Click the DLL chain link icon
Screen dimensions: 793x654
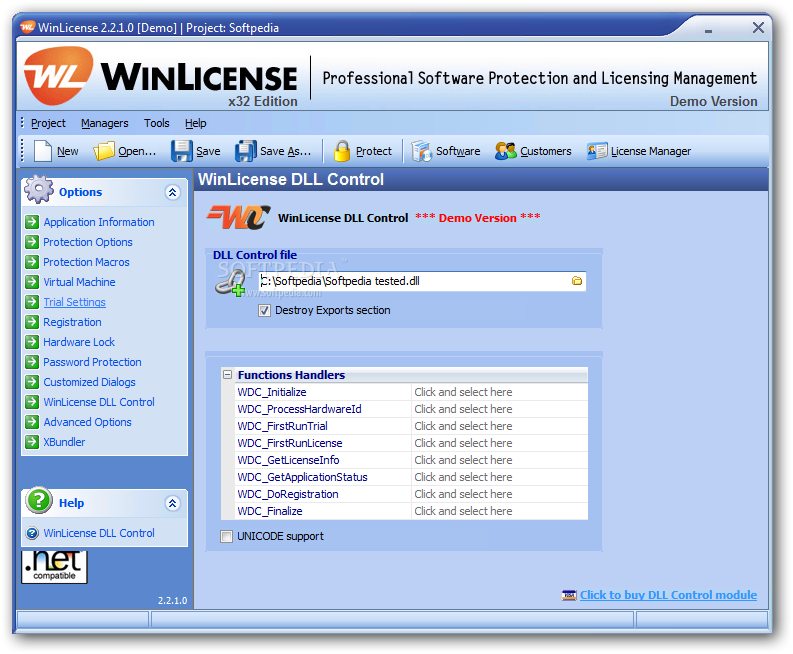[230, 283]
